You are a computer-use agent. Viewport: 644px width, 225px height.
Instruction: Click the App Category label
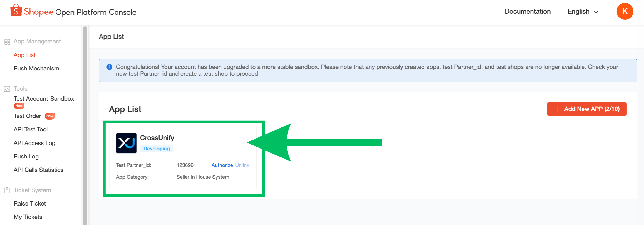[x=132, y=177]
